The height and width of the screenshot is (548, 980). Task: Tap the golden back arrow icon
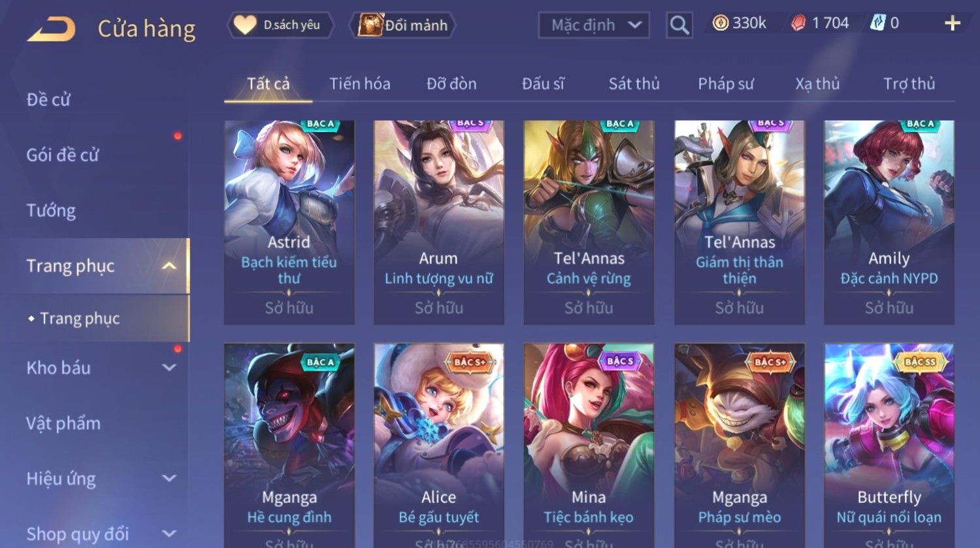point(51,29)
